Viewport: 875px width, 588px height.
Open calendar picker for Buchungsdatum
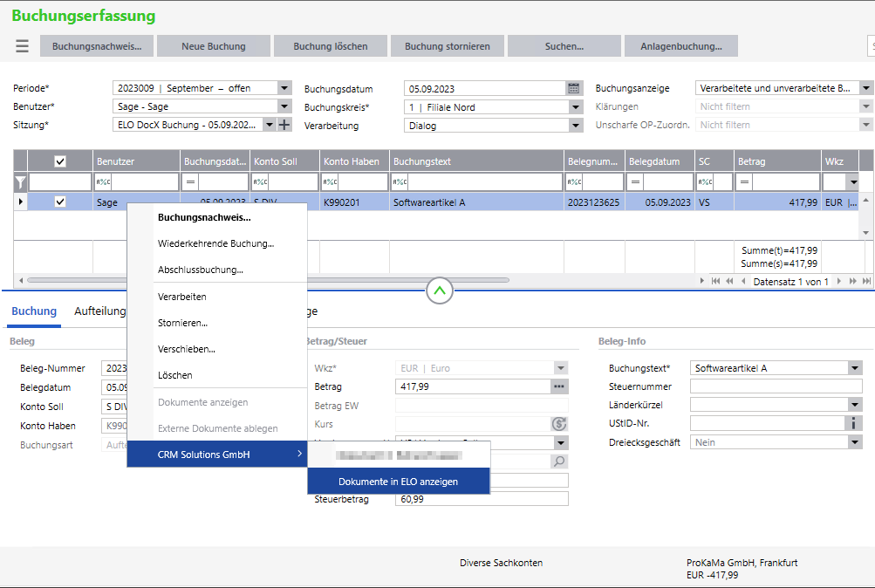573,88
